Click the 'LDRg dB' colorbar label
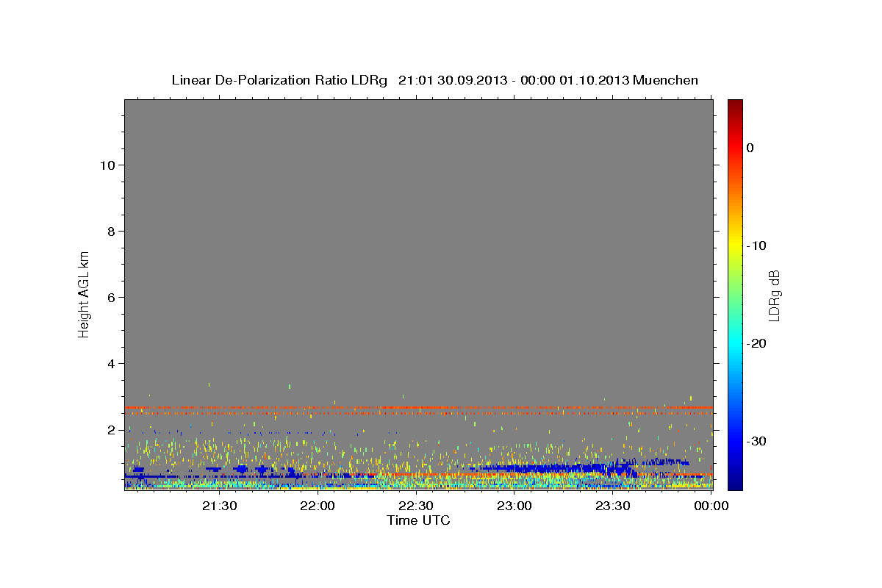Screen dimensions: 882x588 [x=773, y=295]
